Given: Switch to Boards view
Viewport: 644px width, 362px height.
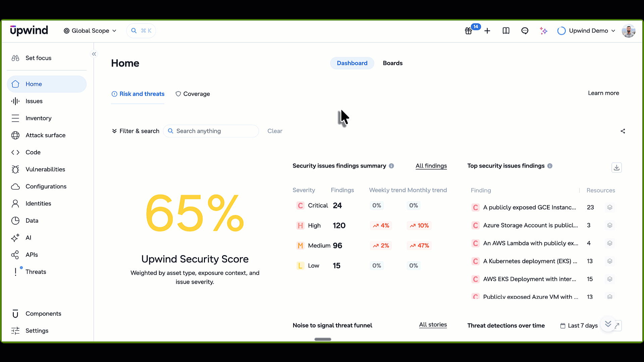Looking at the screenshot, I should 393,63.
